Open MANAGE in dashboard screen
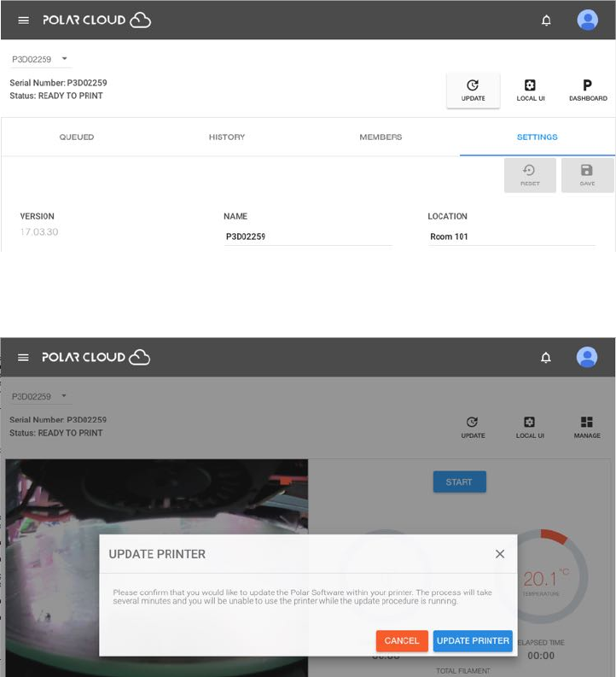Viewport: 616px width, 677px height. tap(587, 428)
